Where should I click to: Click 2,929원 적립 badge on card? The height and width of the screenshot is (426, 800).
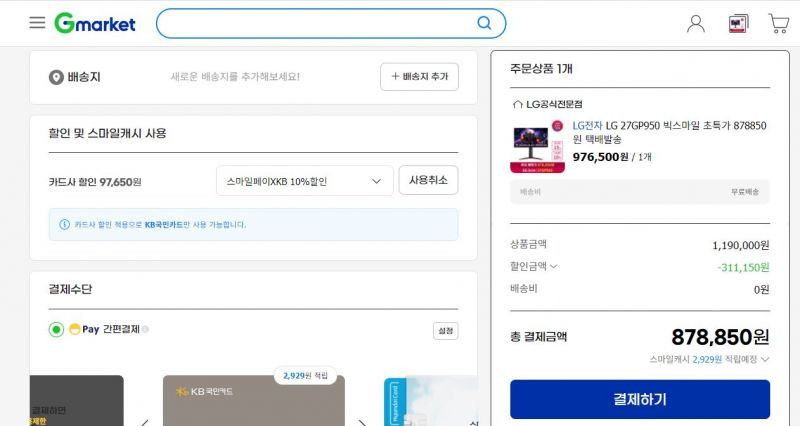(x=306, y=376)
